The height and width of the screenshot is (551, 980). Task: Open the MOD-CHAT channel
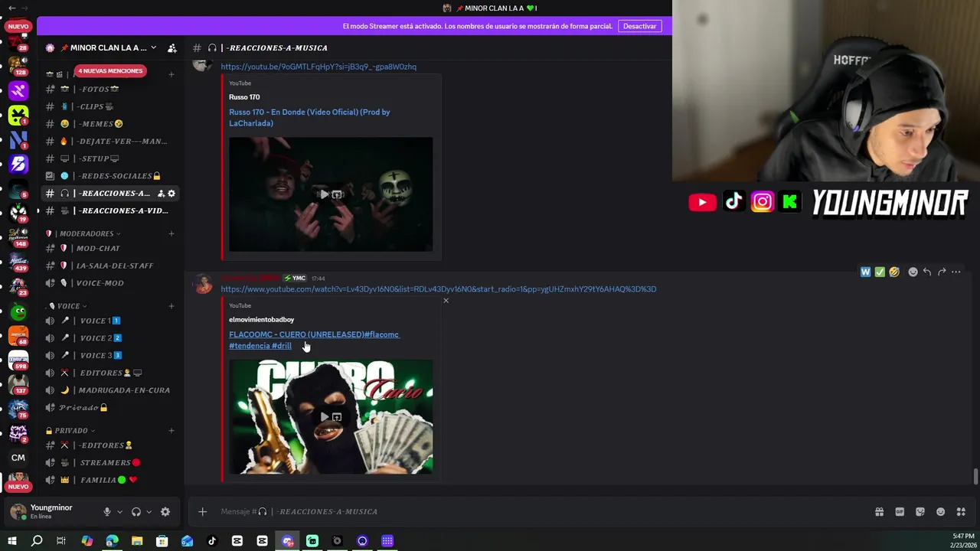(109, 249)
